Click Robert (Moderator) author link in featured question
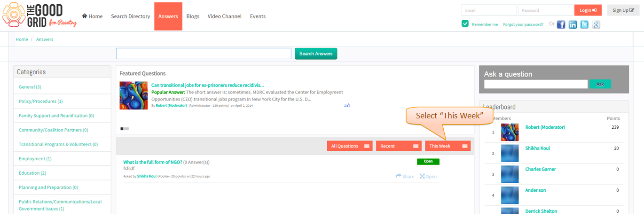This screenshot has height=218, width=644. pyautogui.click(x=171, y=106)
